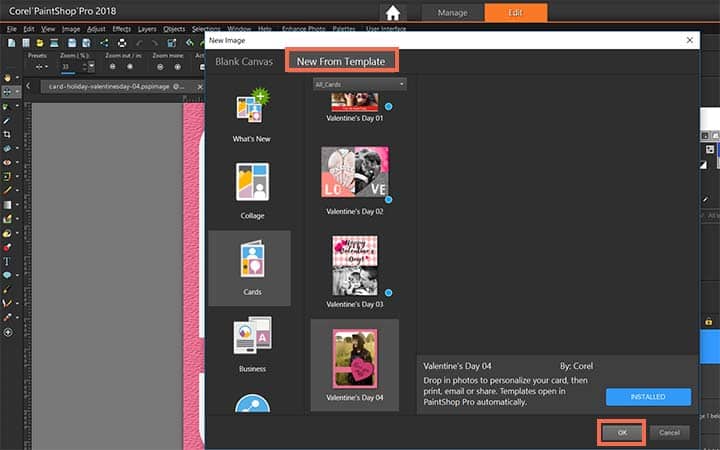
Task: Switch to the Manage workspace tab
Action: [x=452, y=13]
